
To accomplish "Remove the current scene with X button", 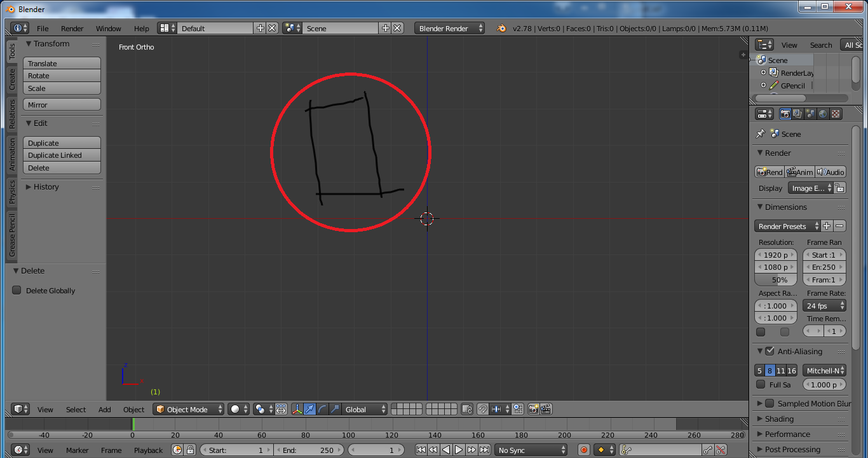I will pos(397,28).
